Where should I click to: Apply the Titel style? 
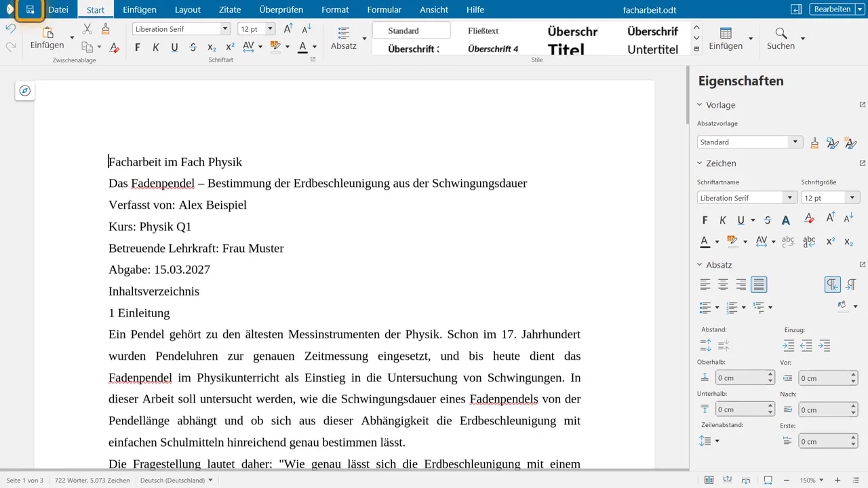click(566, 49)
